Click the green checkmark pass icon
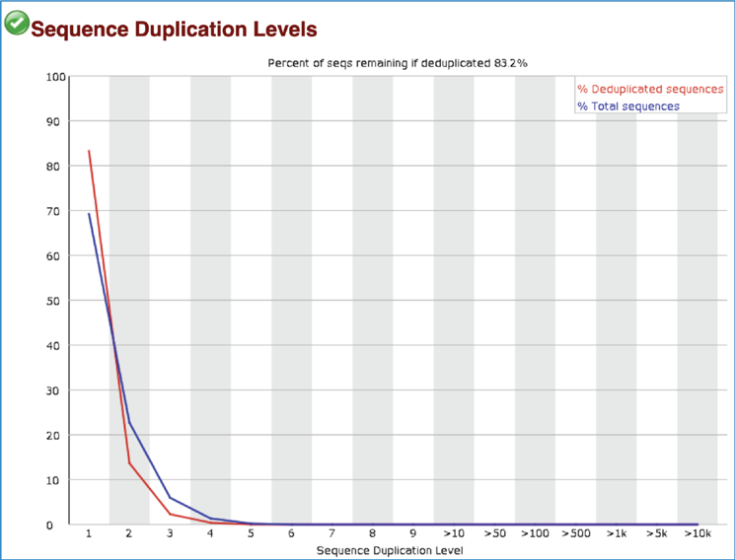735x560 pixels. (17, 23)
